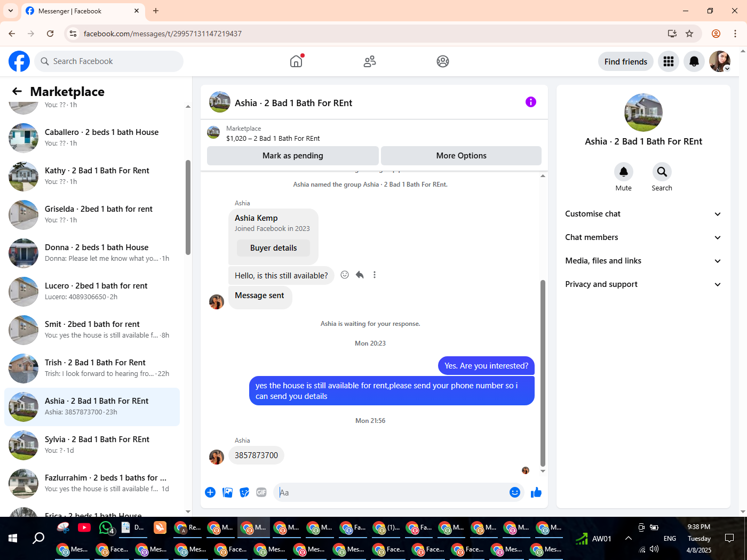Focus the Aa message input box

pos(392,492)
